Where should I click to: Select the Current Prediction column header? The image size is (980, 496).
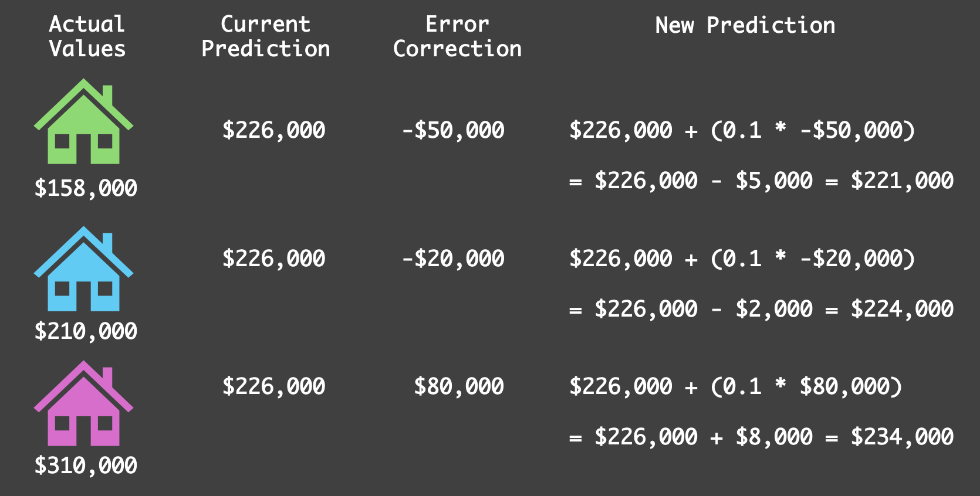coord(265,36)
